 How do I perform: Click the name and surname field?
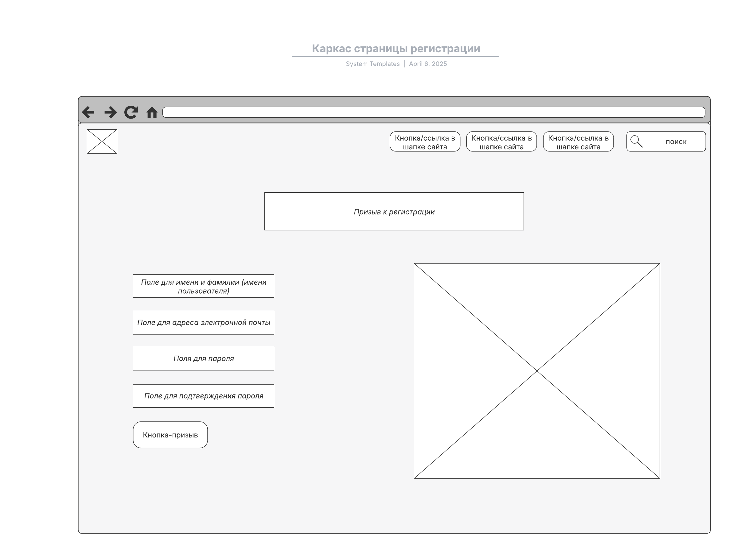[x=204, y=286]
